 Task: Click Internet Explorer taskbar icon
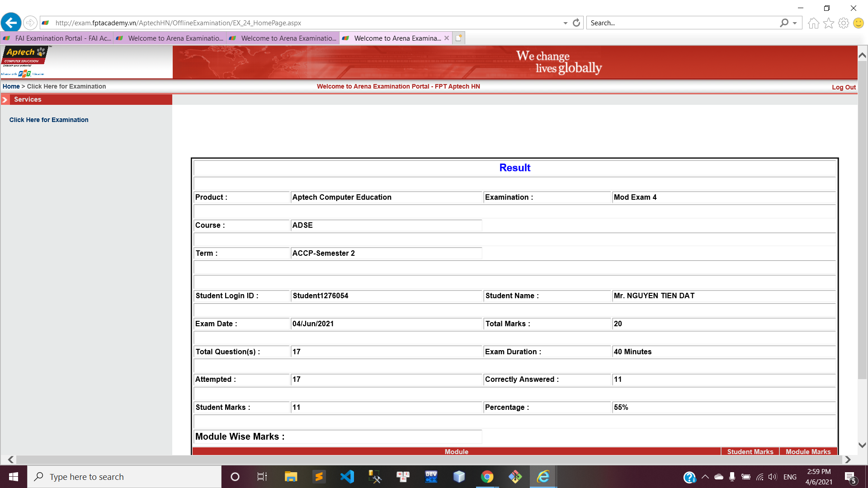(543, 477)
